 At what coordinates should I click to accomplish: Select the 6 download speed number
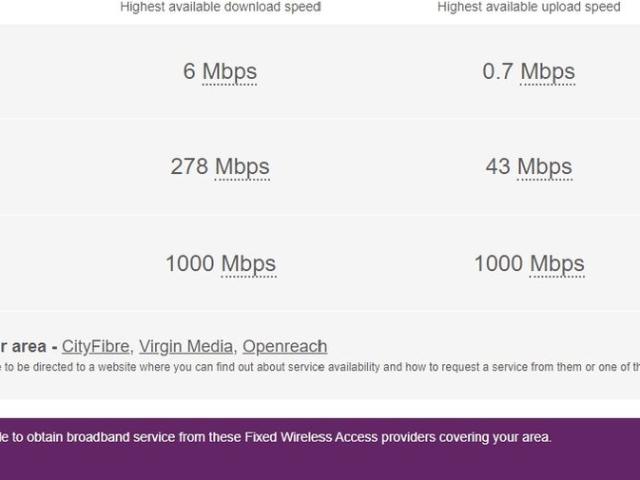(x=190, y=72)
